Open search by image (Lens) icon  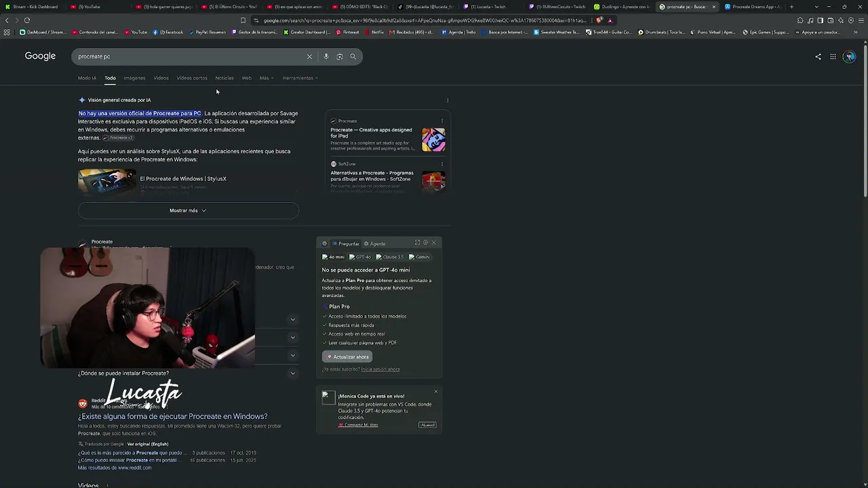coord(340,56)
